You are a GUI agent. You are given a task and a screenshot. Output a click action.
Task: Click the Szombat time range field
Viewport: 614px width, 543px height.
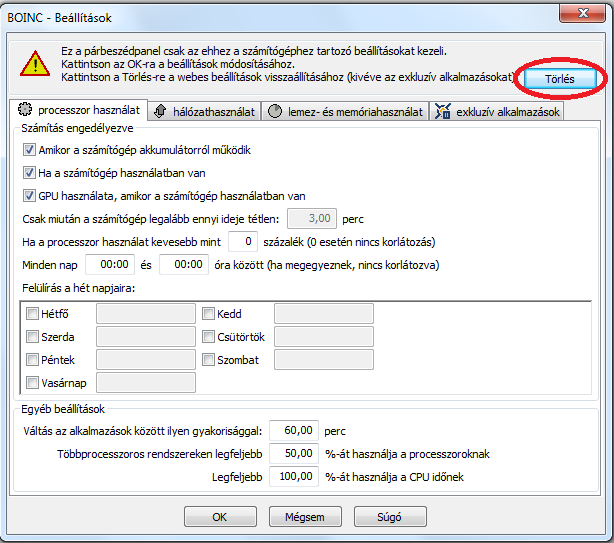point(324,359)
